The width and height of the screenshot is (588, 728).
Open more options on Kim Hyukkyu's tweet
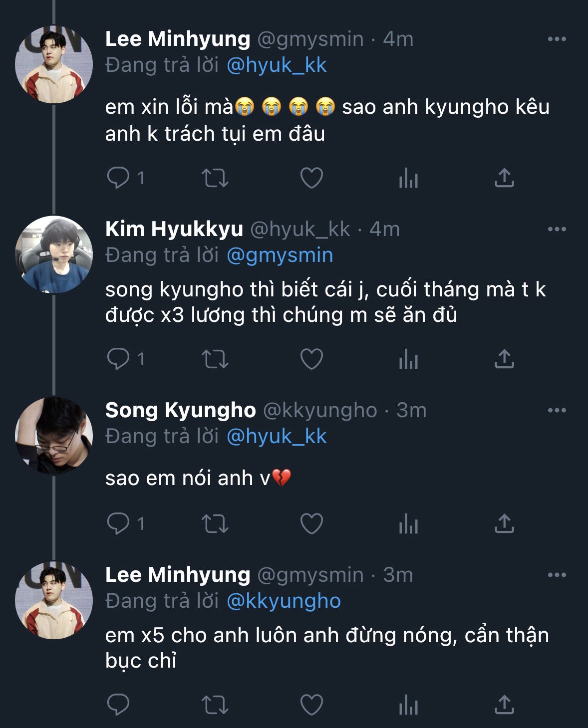tap(557, 229)
